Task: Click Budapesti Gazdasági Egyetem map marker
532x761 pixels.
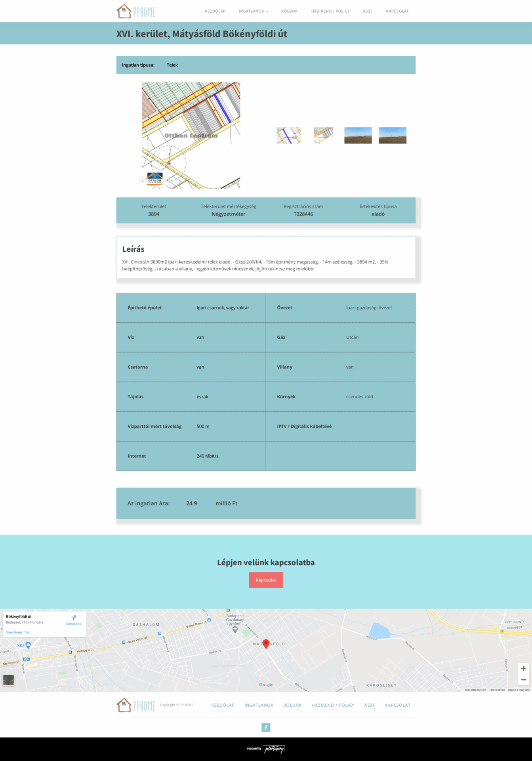Action: pos(235,629)
